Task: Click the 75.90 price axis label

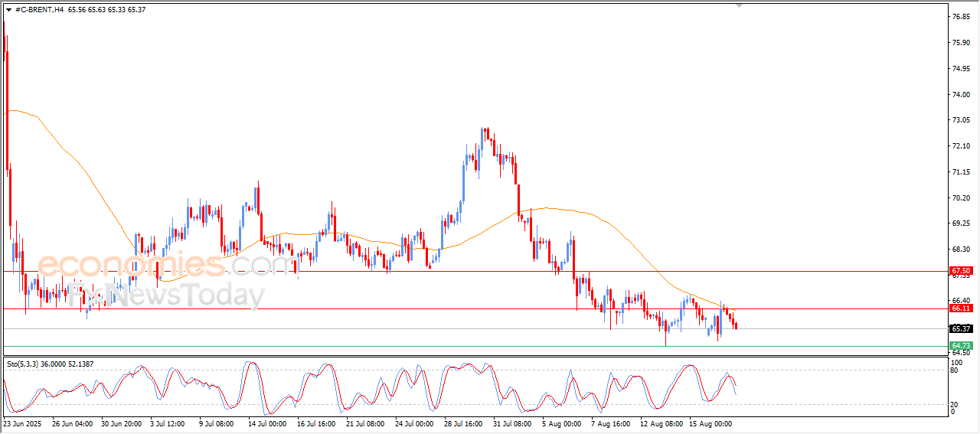Action: [x=961, y=42]
